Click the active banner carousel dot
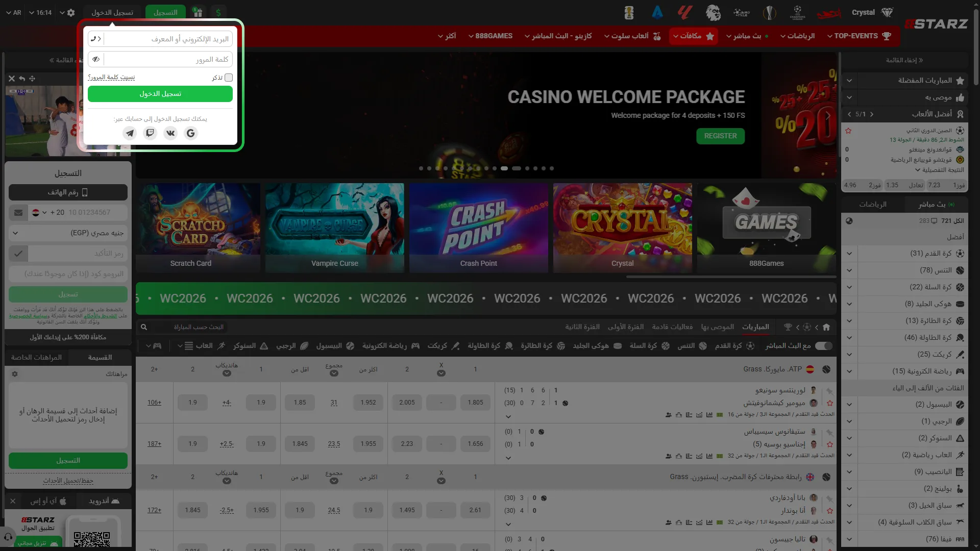 (504, 168)
